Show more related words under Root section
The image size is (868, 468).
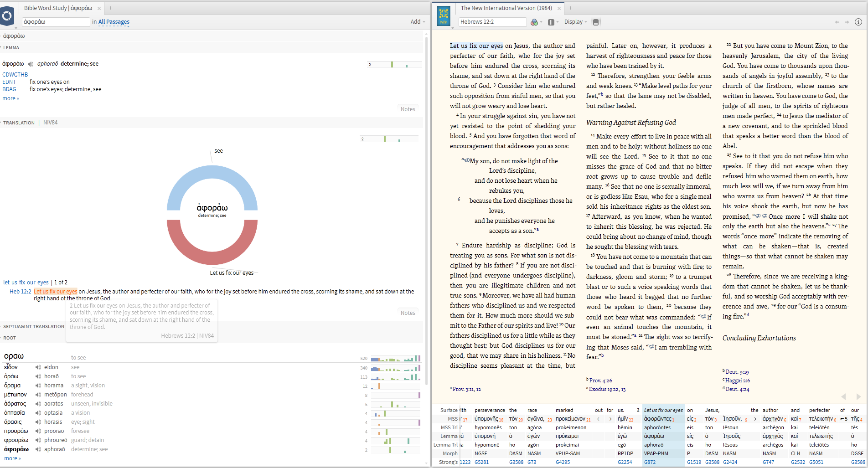tap(12, 458)
